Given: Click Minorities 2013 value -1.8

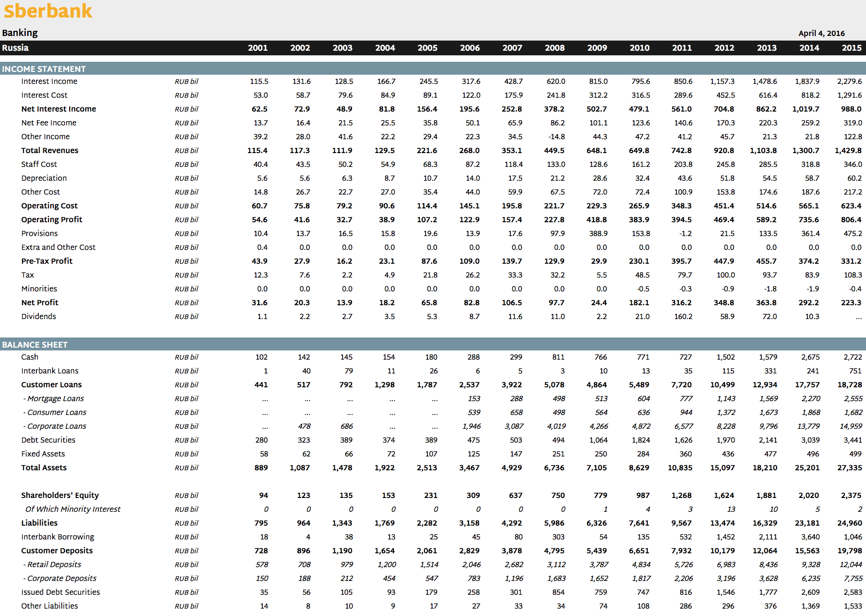Looking at the screenshot, I should (x=771, y=289).
